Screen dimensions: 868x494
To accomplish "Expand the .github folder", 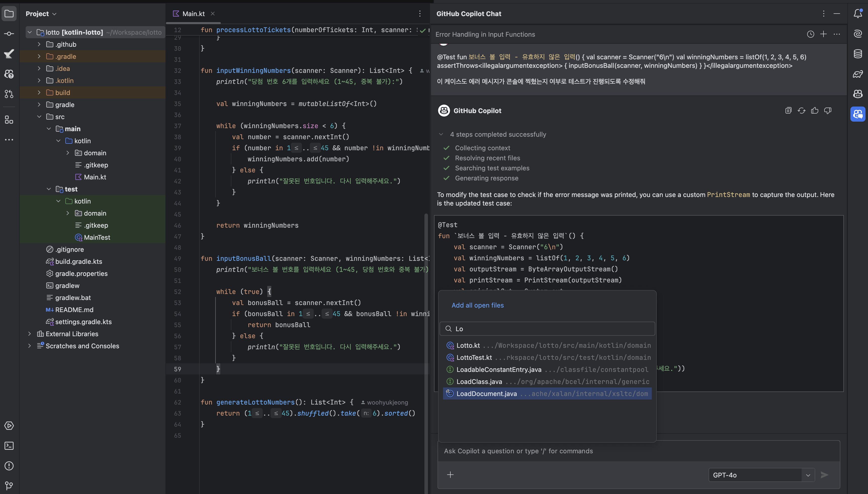I will coord(39,44).
